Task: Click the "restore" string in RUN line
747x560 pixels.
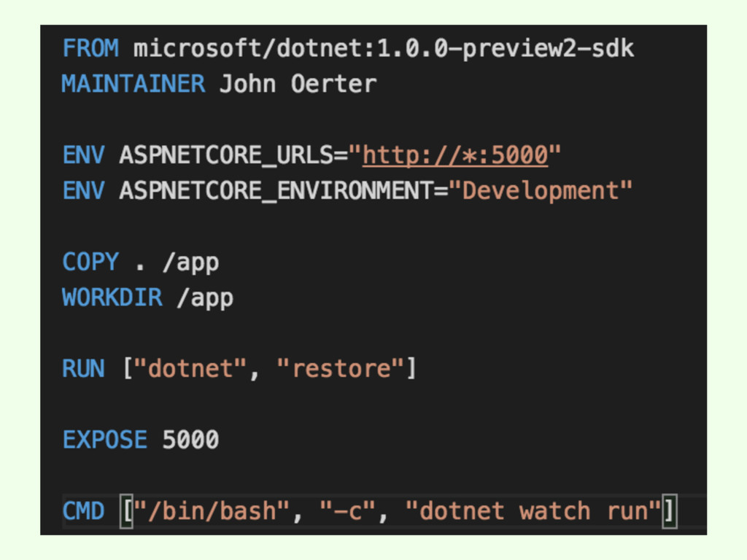Action: tap(341, 368)
